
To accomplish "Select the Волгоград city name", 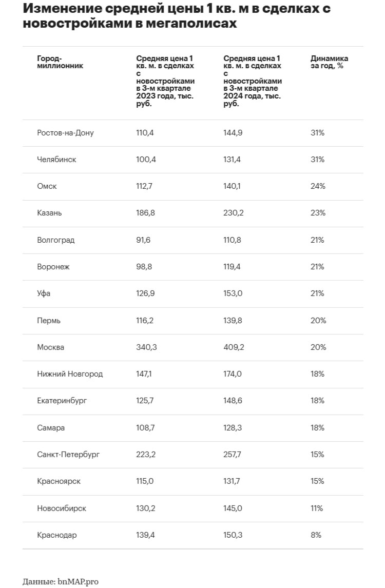I will (x=55, y=240).
